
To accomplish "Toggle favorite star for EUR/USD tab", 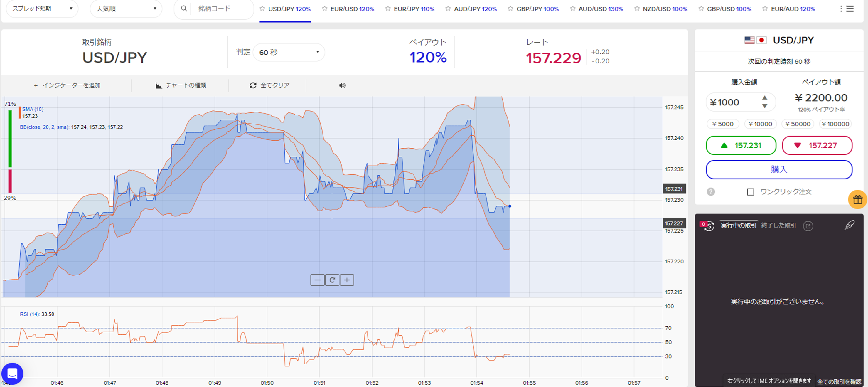I will (324, 9).
